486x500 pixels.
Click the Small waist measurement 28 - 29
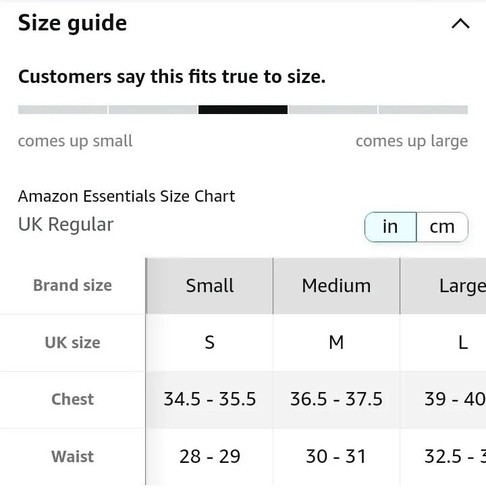[x=209, y=456]
